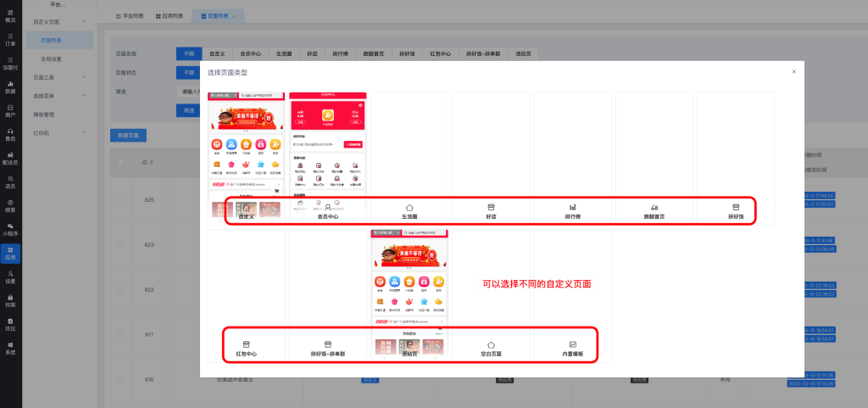Choose the 跑腿首页 page type icon
The height and width of the screenshot is (408, 868).
[x=654, y=207]
